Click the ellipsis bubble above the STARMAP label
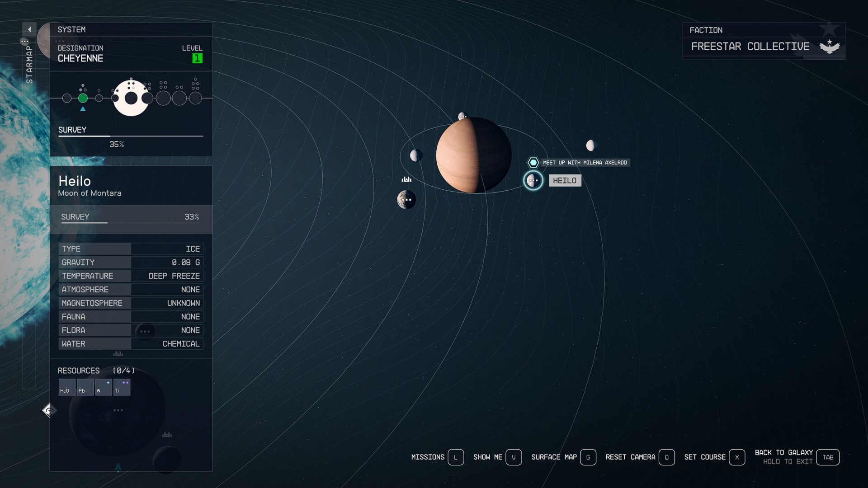The width and height of the screenshot is (868, 488). (24, 41)
